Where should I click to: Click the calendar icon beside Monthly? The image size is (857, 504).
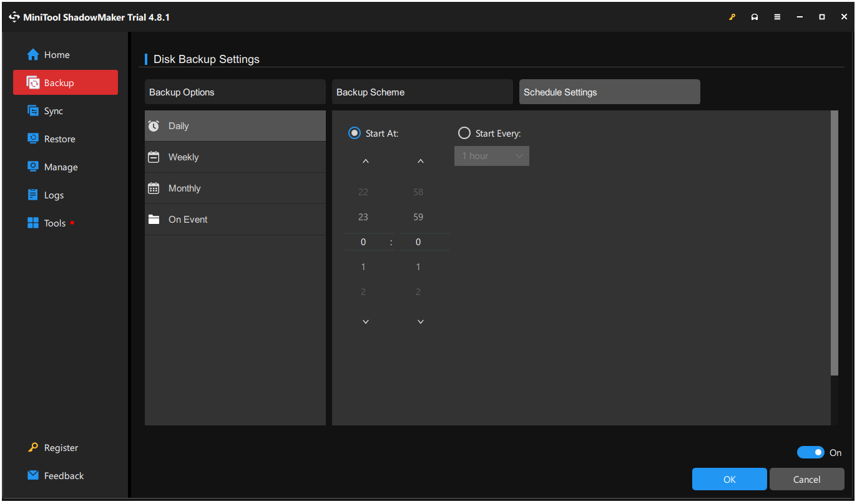click(154, 188)
